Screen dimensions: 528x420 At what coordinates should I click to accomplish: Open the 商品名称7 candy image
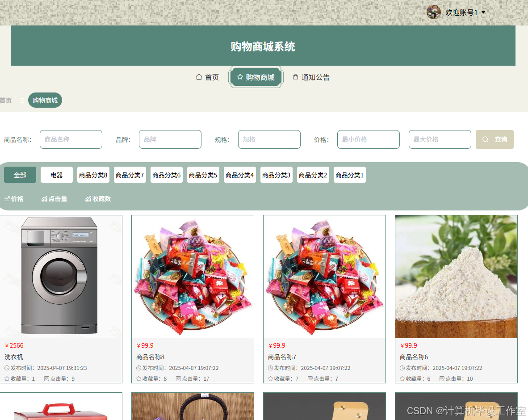324,277
